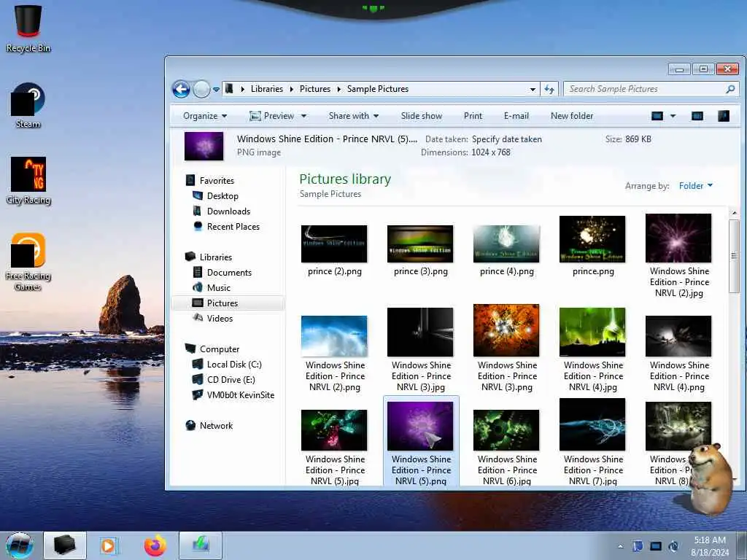This screenshot has width=747, height=560.
Task: Open the Arrange by Folder dropdown
Action: point(695,186)
